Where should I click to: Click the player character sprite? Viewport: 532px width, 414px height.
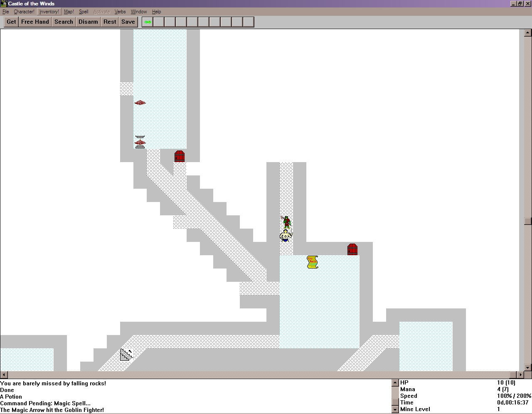pos(286,235)
